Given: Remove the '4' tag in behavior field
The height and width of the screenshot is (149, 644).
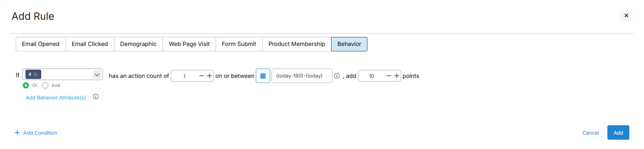Looking at the screenshot, I should [36, 74].
